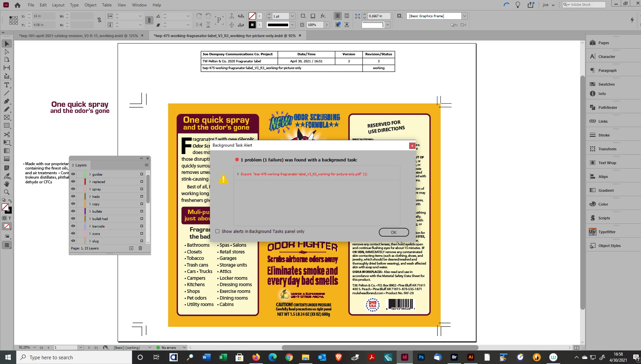Image resolution: width=641 pixels, height=364 pixels.
Task: Check Show alerts in Background Tasks panel only
Action: pyautogui.click(x=217, y=231)
